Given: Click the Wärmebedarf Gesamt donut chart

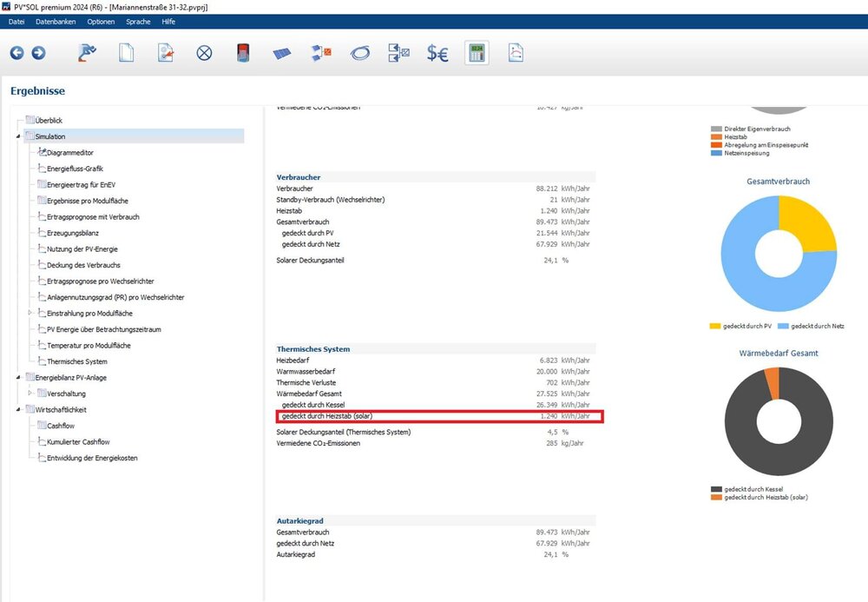Looking at the screenshot, I should (x=779, y=421).
